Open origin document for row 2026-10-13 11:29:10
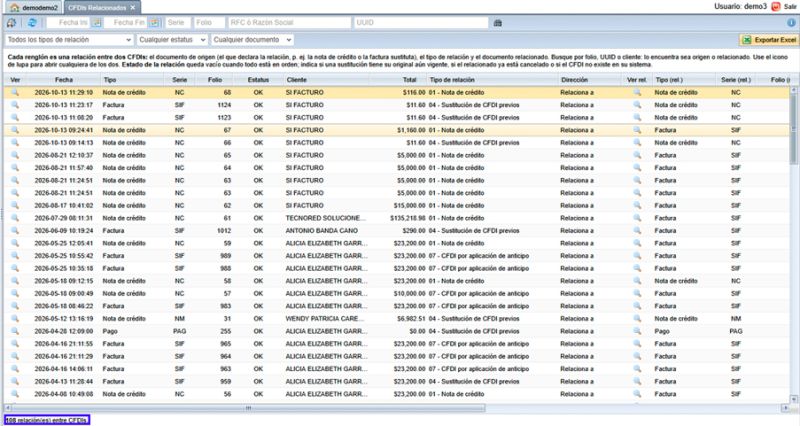The height and width of the screenshot is (426, 800). 15,92
